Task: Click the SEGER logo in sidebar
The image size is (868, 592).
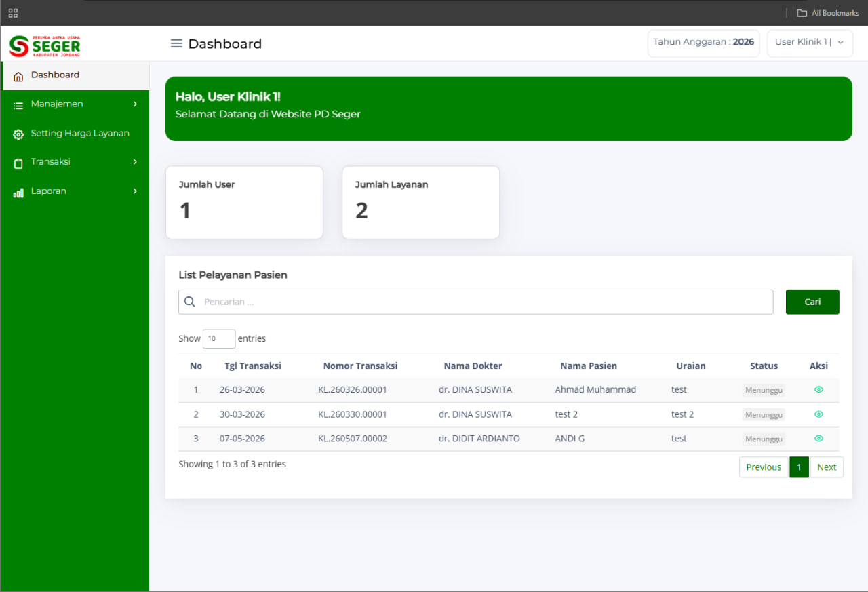Action: [x=45, y=45]
